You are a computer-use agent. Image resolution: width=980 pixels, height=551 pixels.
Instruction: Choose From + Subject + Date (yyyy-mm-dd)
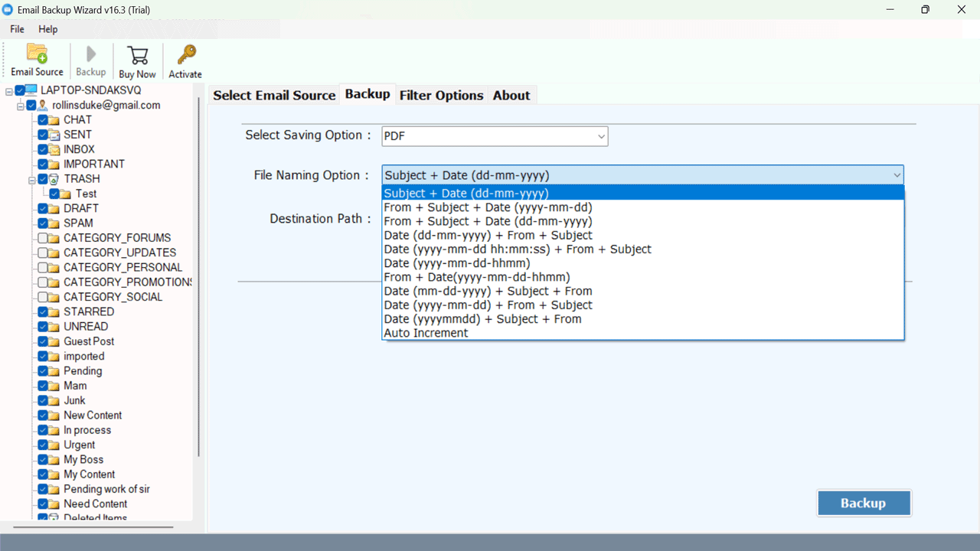(488, 207)
